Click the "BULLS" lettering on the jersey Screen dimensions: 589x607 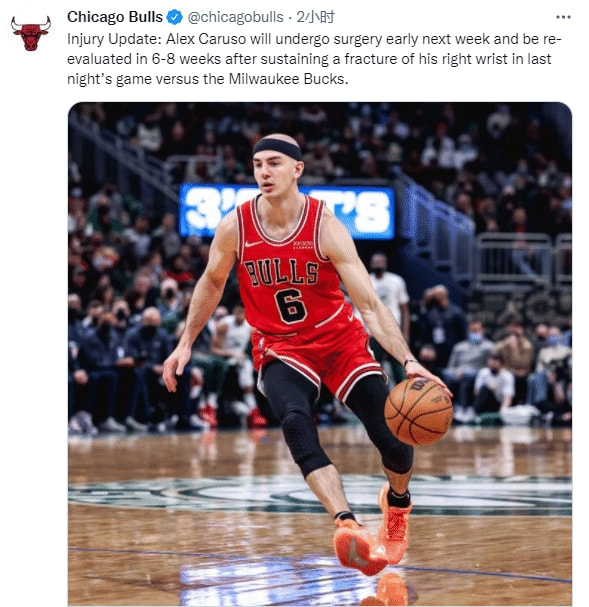281,273
